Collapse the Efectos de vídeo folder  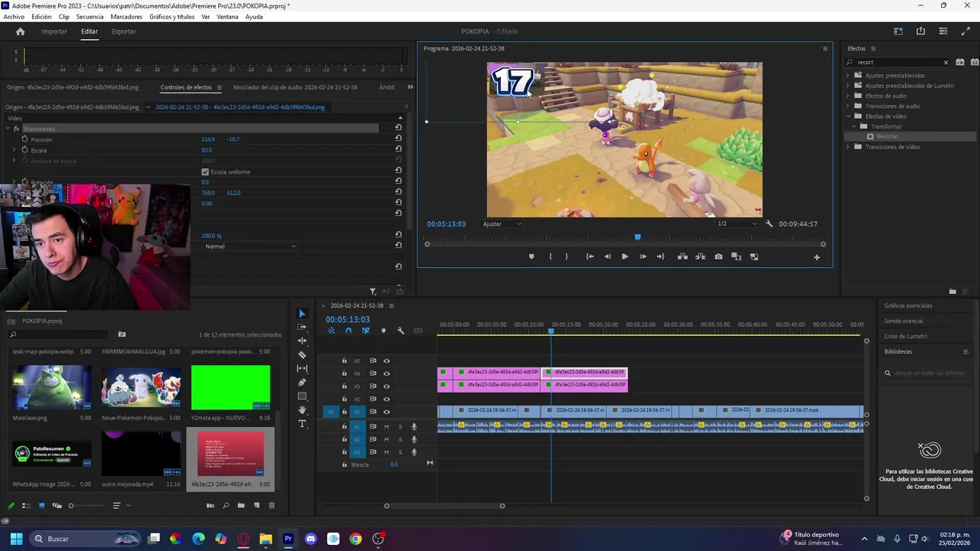pyautogui.click(x=848, y=116)
